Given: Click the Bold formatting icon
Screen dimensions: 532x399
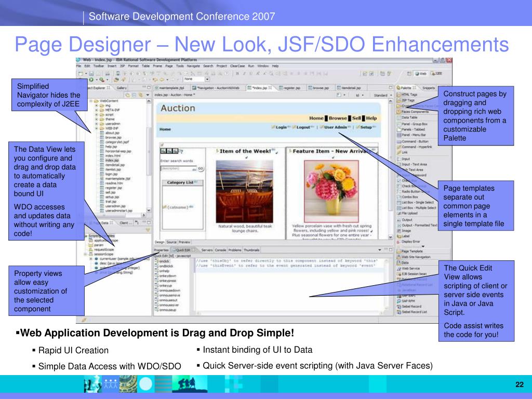Looking at the screenshot, I should click(237, 73).
